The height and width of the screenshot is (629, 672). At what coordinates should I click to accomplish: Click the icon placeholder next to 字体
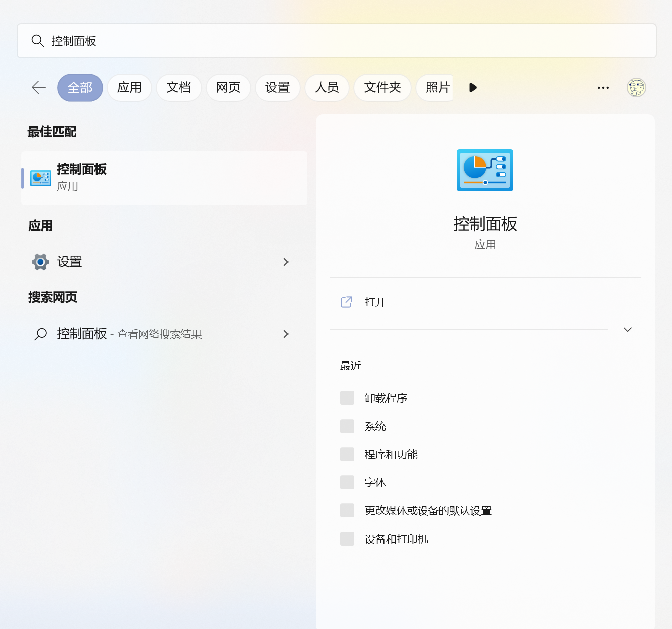(347, 482)
